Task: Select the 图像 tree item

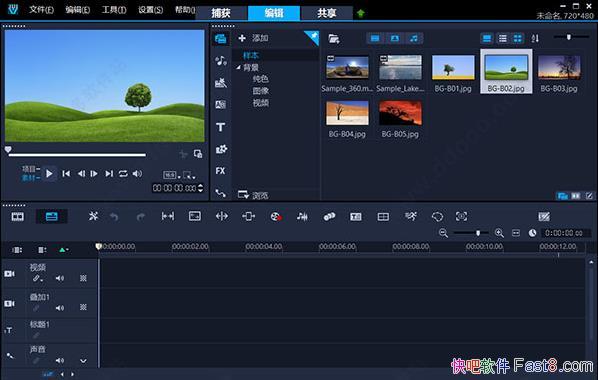Action: (x=260, y=91)
